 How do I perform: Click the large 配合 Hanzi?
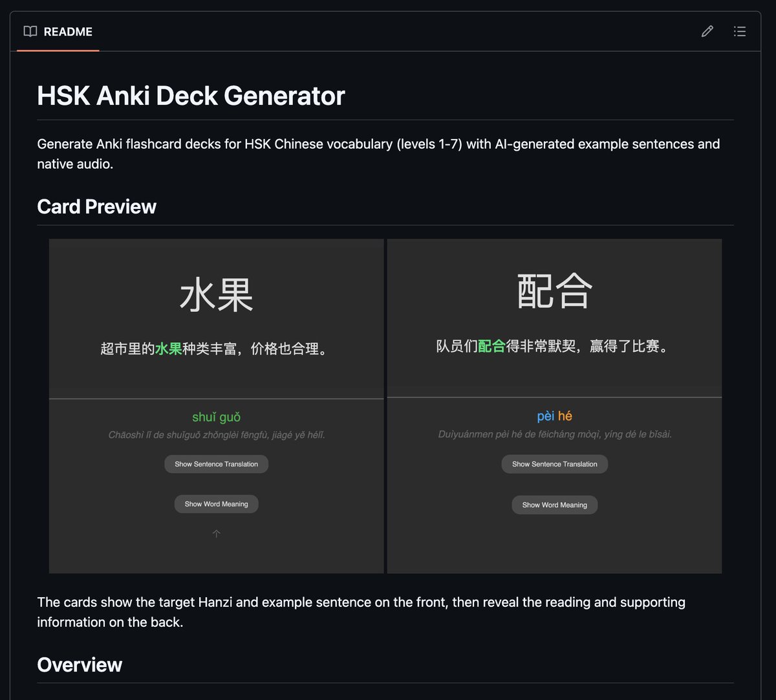[x=554, y=291]
